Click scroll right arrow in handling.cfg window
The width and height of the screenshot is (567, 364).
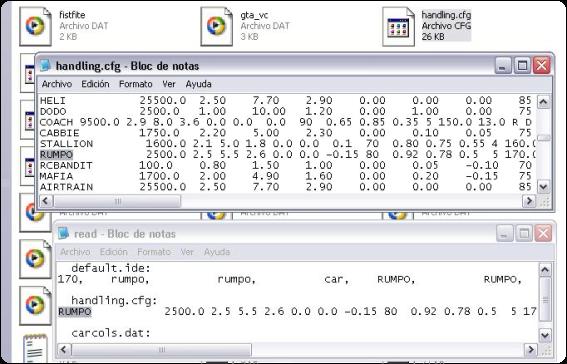pyautogui.click(x=529, y=201)
